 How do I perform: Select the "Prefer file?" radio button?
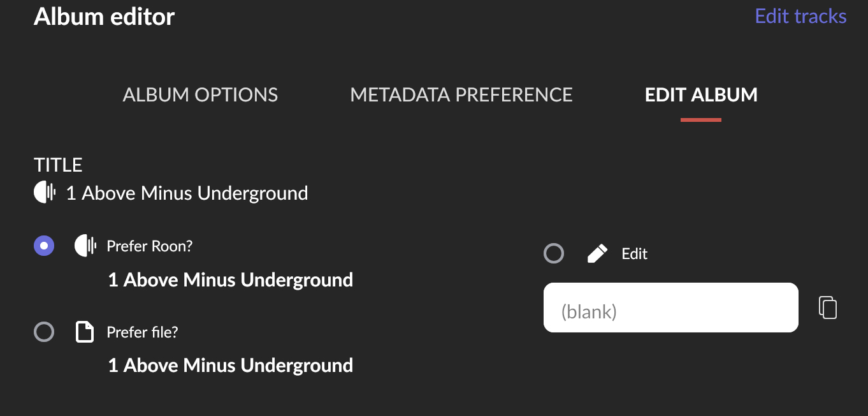click(x=43, y=331)
